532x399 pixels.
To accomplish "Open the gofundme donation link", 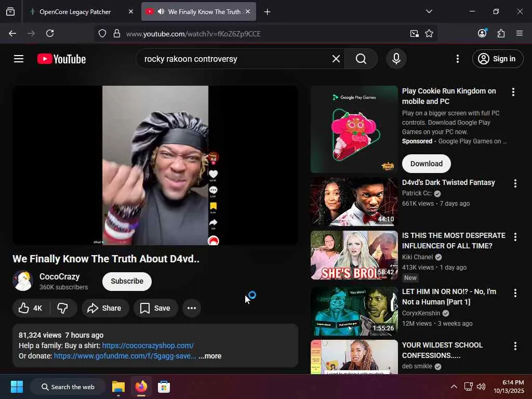I will (x=125, y=356).
